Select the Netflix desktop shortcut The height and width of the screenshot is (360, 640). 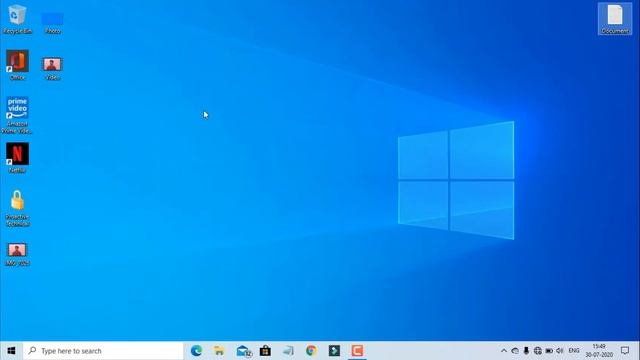pos(17,158)
